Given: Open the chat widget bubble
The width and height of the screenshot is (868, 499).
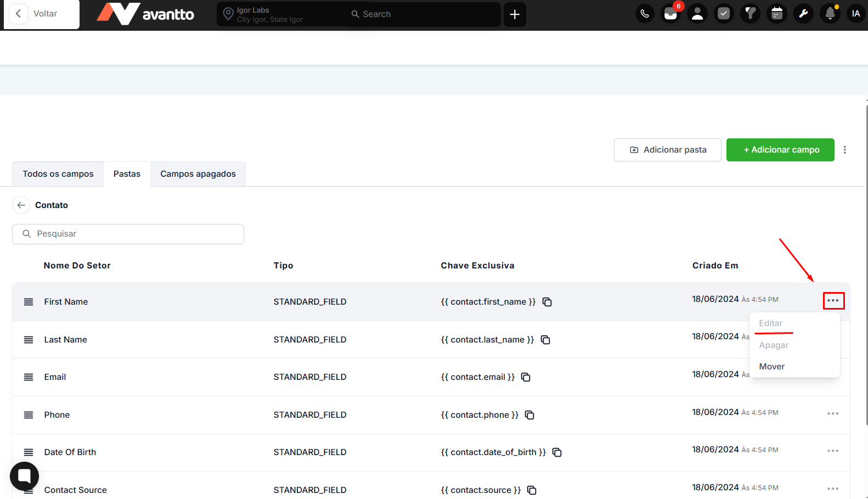Looking at the screenshot, I should pyautogui.click(x=24, y=476).
